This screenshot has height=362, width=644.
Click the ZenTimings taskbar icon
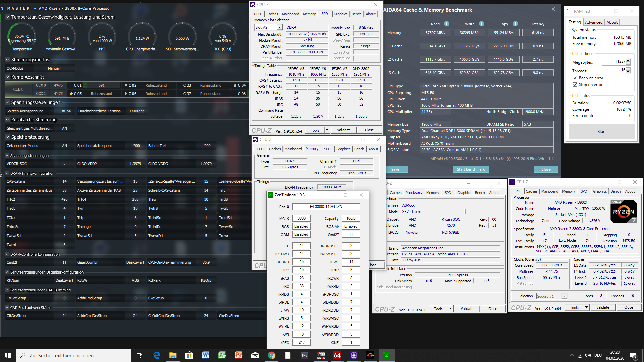point(386,355)
